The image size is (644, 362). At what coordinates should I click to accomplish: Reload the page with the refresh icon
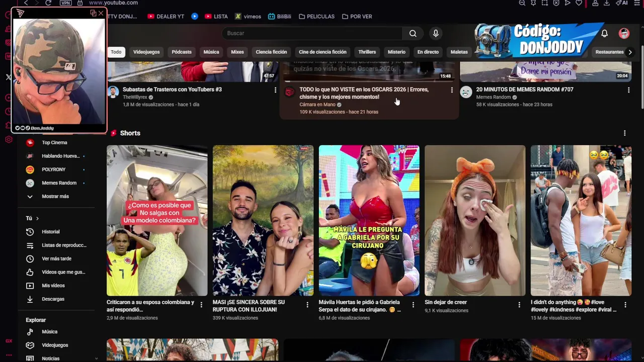48,3
